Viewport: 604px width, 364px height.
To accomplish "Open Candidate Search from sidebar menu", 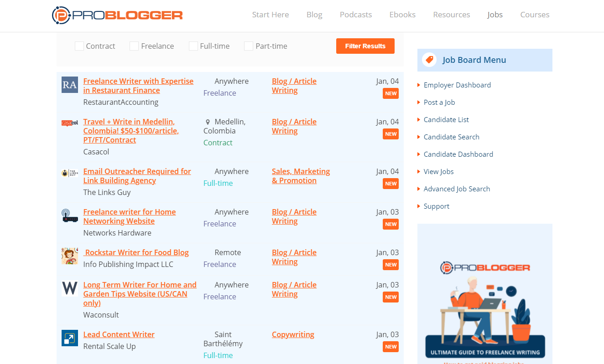I will point(452,137).
